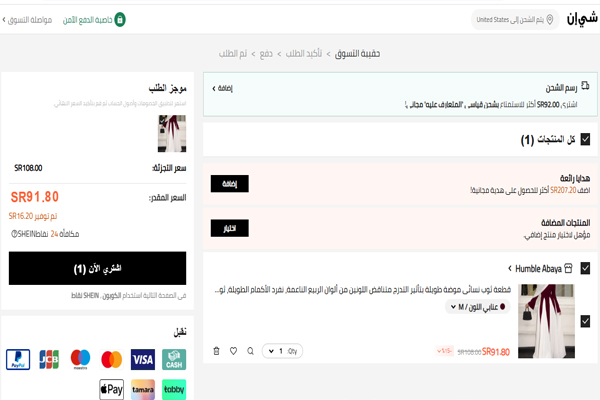Click the SR207.20 free gift message
Screen dimensions: 600x400
[530, 190]
